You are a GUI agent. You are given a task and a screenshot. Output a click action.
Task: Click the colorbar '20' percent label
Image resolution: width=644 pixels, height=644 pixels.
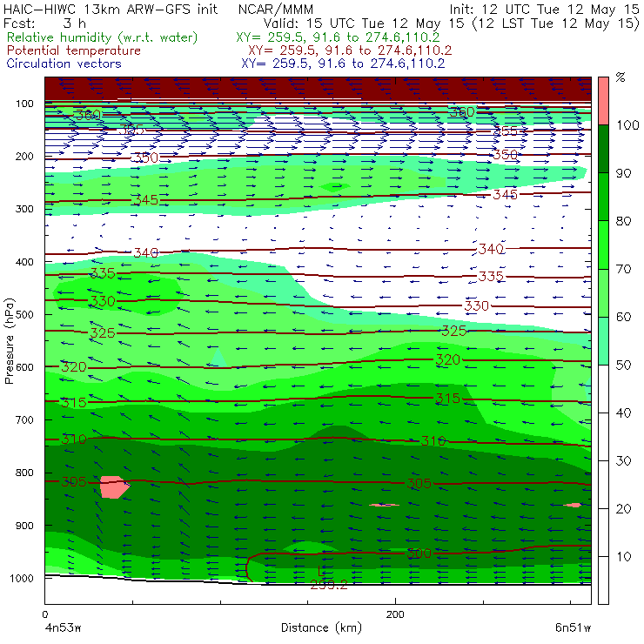coord(623,508)
